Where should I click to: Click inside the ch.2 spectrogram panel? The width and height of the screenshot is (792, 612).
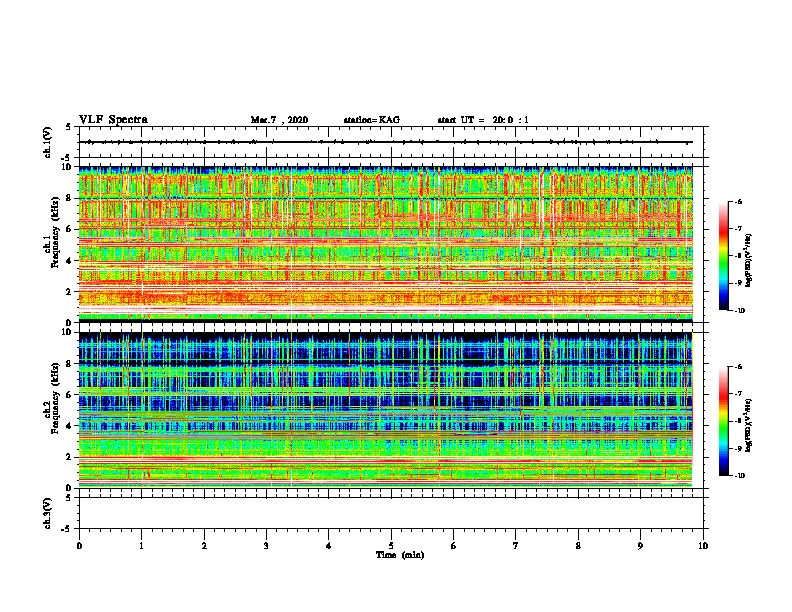tap(386, 410)
